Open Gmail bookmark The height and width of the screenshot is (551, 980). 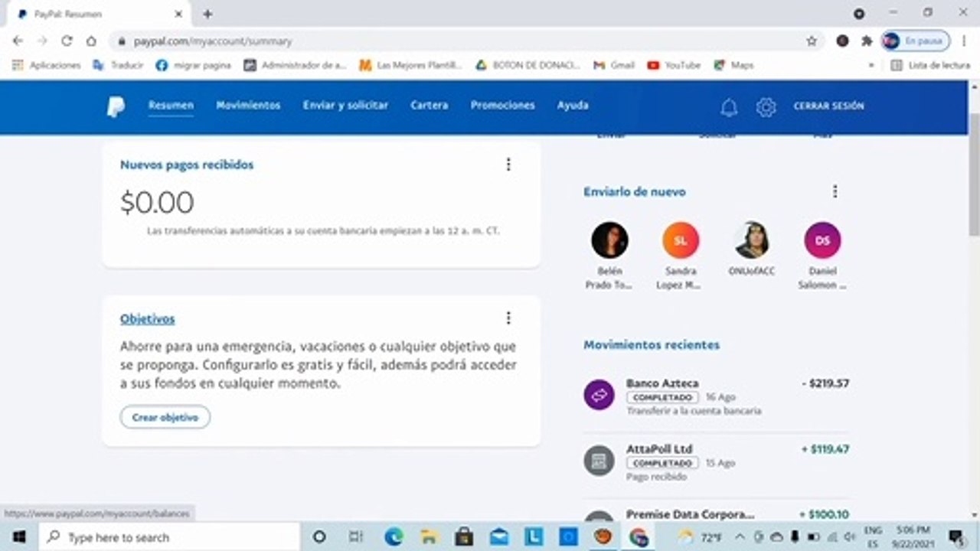(x=614, y=66)
